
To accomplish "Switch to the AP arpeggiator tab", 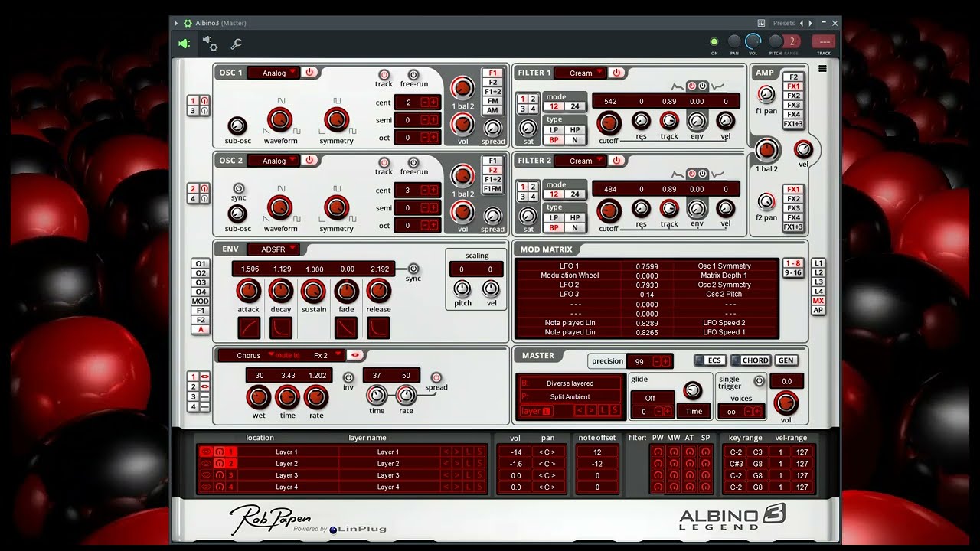I will (x=818, y=310).
